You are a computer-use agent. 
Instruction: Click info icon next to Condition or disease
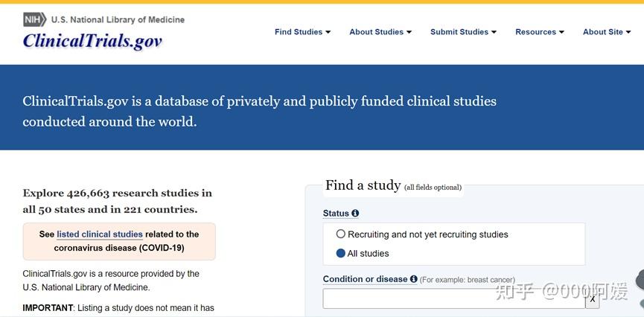[413, 279]
